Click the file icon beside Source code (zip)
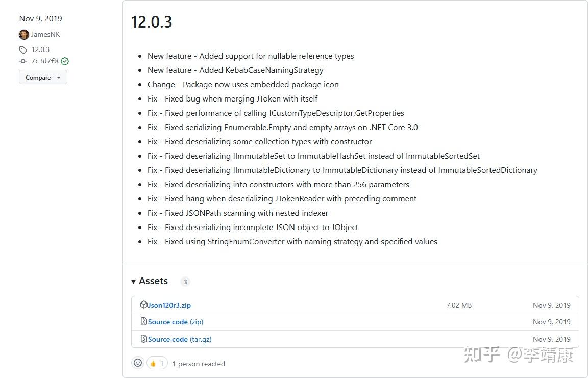588x378 pixels. point(143,322)
